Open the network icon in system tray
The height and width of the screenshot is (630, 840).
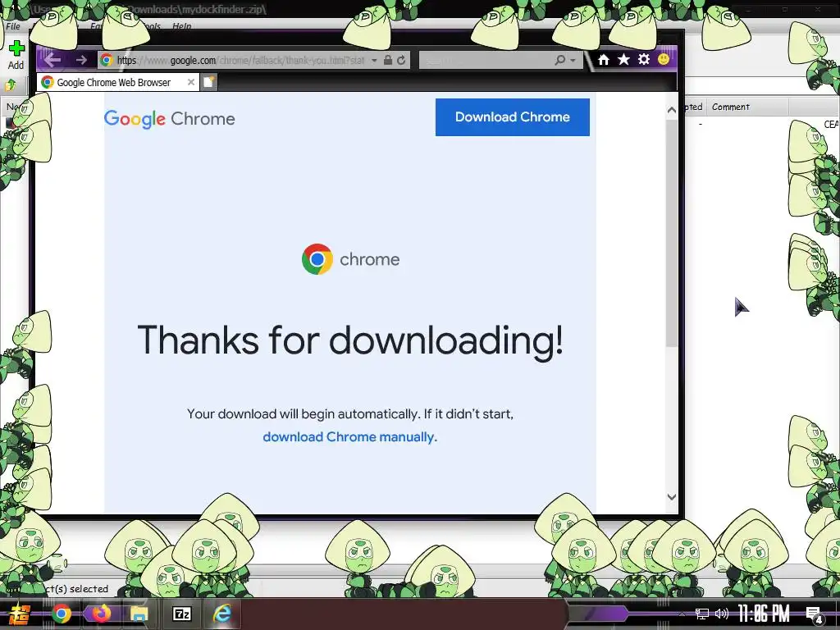click(702, 614)
